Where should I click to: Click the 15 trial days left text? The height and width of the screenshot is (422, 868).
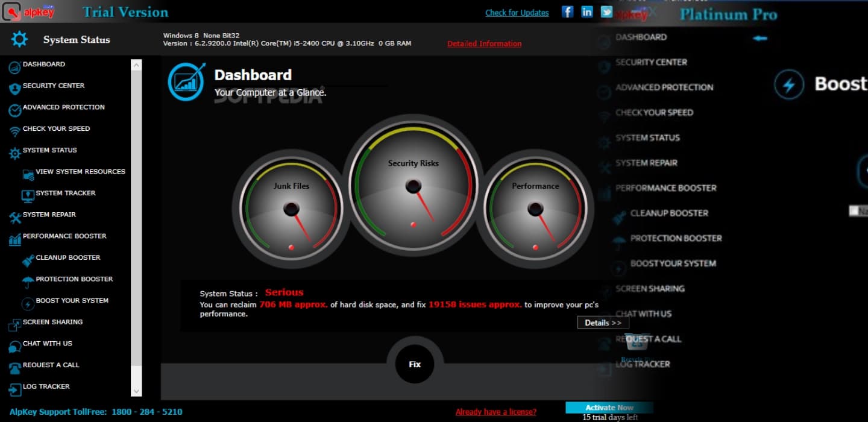tap(610, 417)
